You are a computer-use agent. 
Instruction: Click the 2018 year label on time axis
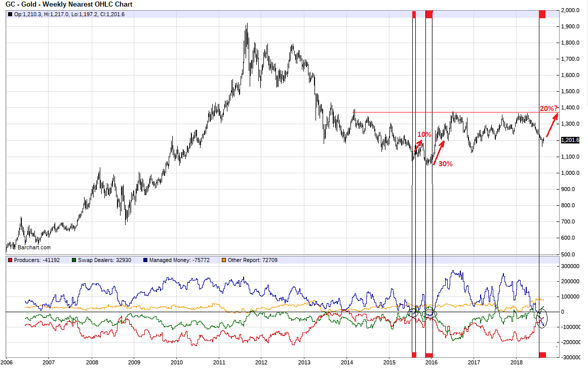tap(517, 362)
